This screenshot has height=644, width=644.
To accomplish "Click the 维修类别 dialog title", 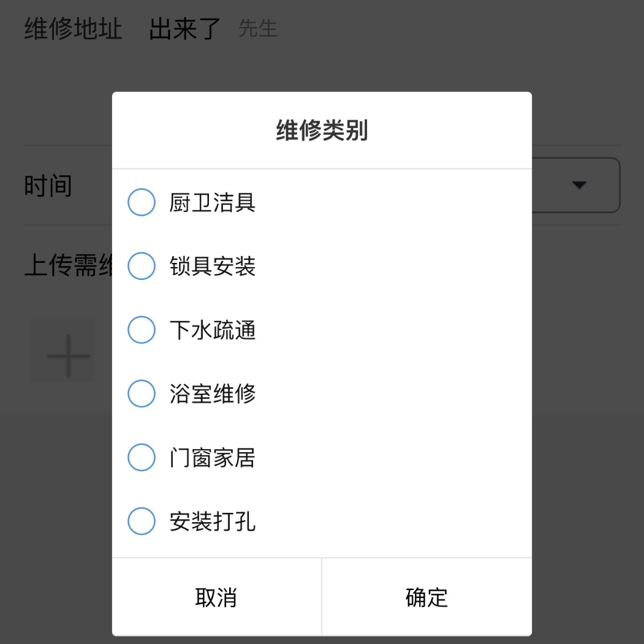I will (x=322, y=131).
